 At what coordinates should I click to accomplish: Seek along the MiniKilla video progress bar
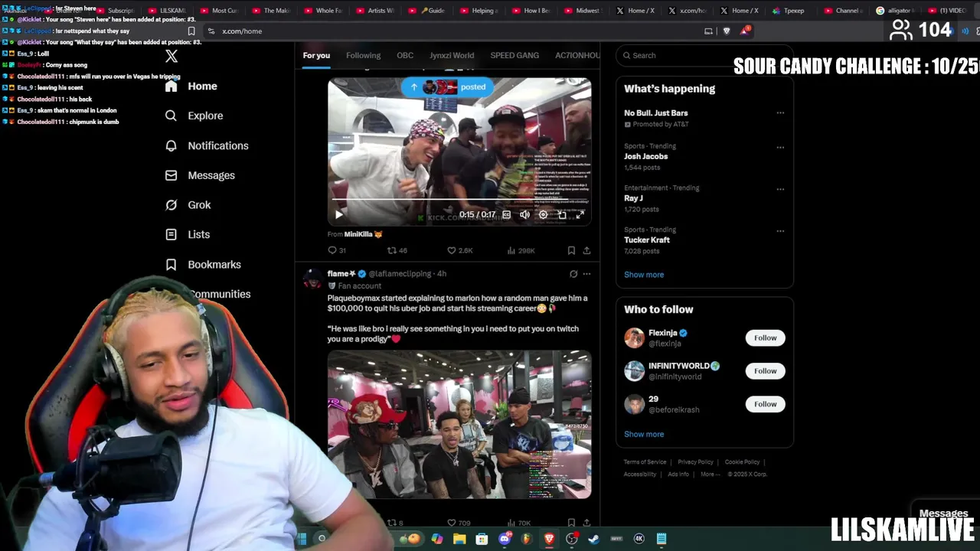(459, 201)
